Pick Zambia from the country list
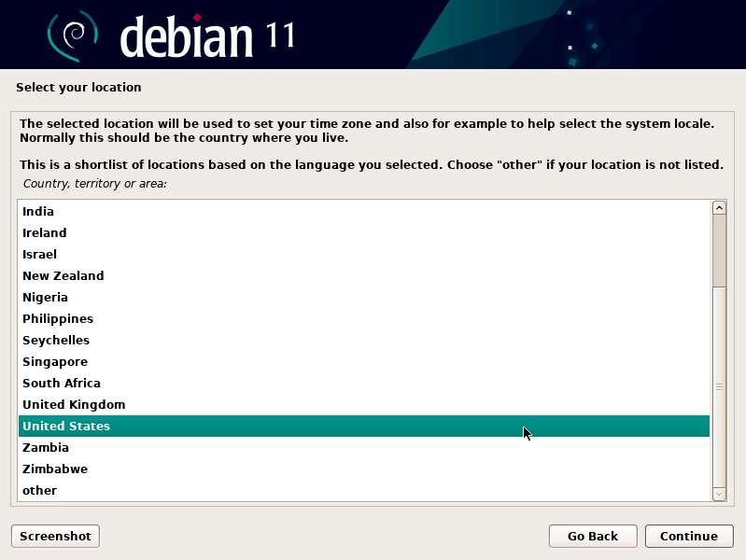This screenshot has width=746, height=560. click(46, 447)
